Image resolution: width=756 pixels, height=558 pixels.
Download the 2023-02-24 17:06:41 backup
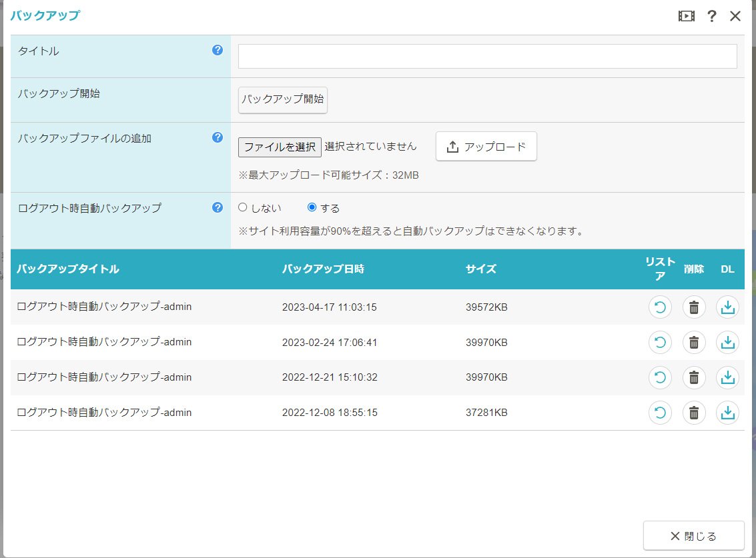tap(727, 342)
